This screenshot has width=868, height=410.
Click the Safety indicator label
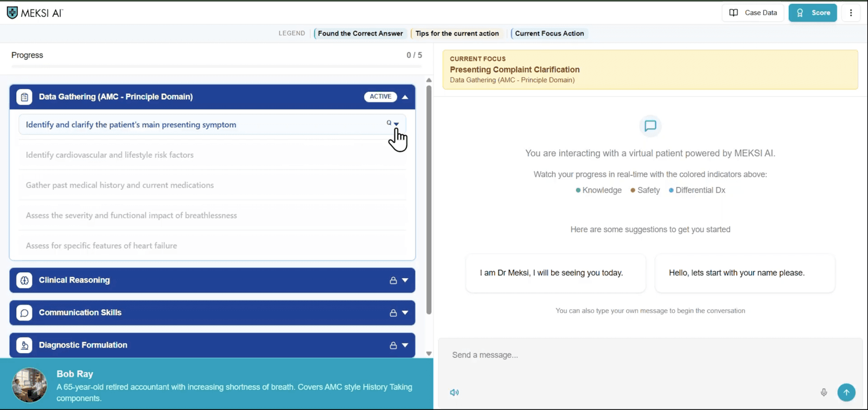[x=648, y=190]
